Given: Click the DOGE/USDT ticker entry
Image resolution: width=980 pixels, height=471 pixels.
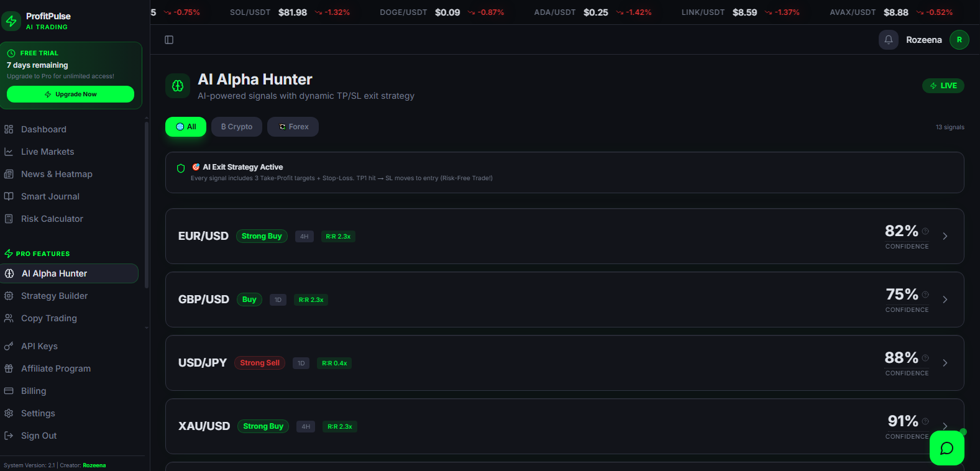Looking at the screenshot, I should point(442,12).
